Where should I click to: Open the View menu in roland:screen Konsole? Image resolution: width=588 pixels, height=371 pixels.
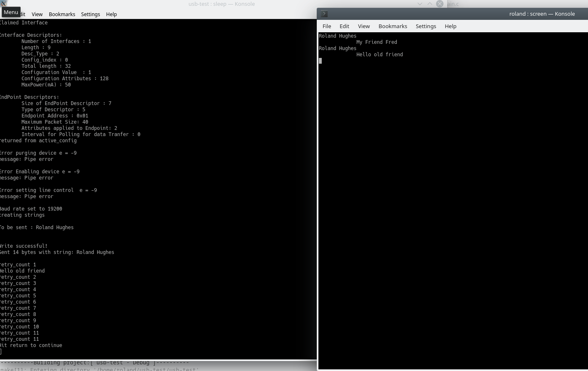pyautogui.click(x=364, y=26)
